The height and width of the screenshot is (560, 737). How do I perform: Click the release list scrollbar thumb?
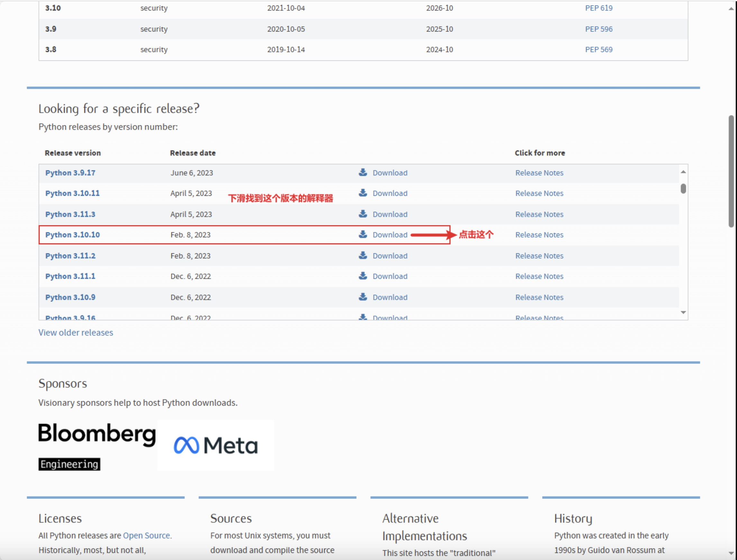click(683, 189)
